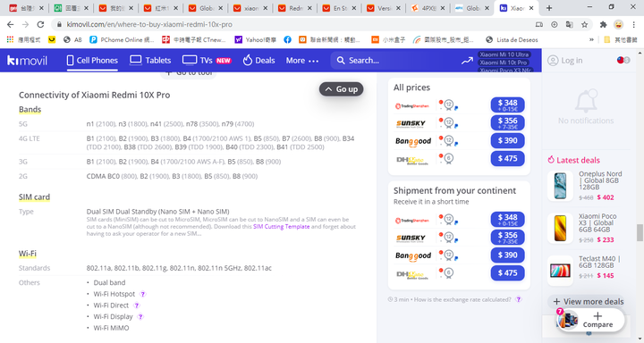The image size is (644, 343).
Task: Click the notifications bell icon
Action: coord(586,101)
